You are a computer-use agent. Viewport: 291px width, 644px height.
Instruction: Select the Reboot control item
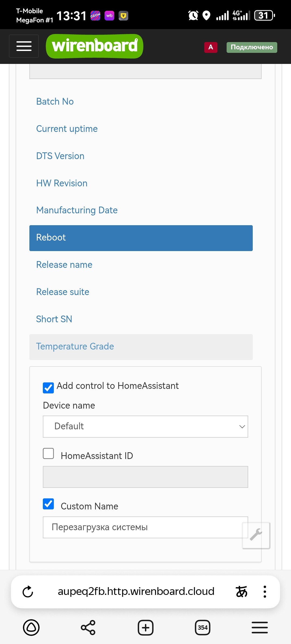tap(141, 238)
